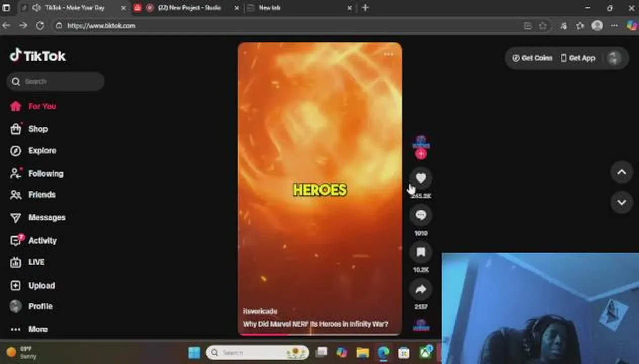Favorite this page with the star icon

(x=543, y=26)
